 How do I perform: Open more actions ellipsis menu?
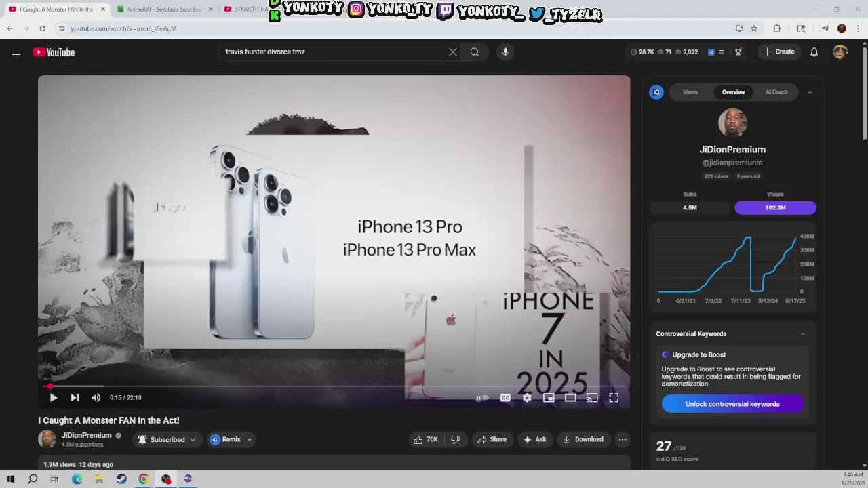[x=623, y=439]
